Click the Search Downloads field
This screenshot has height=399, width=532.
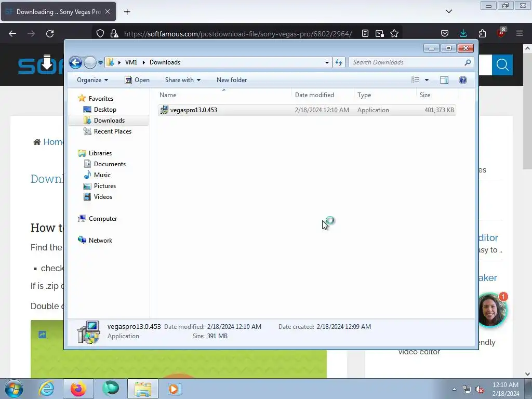(x=411, y=62)
